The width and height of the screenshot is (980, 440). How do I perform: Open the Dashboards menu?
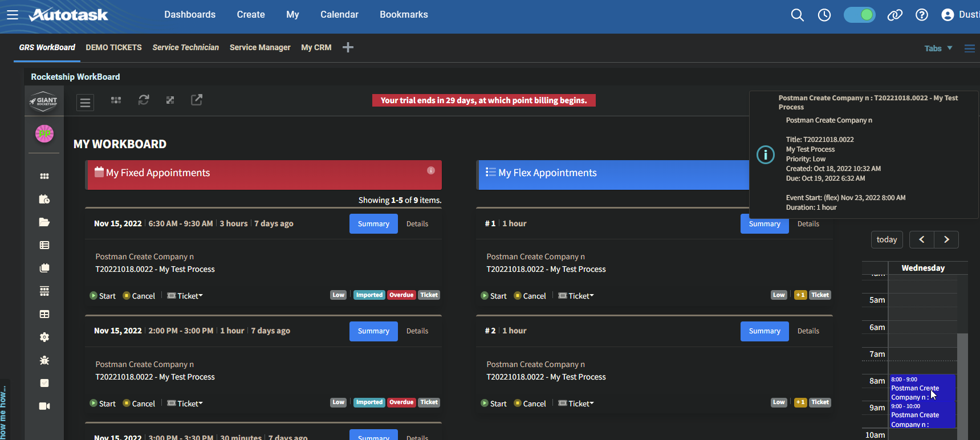coord(190,15)
